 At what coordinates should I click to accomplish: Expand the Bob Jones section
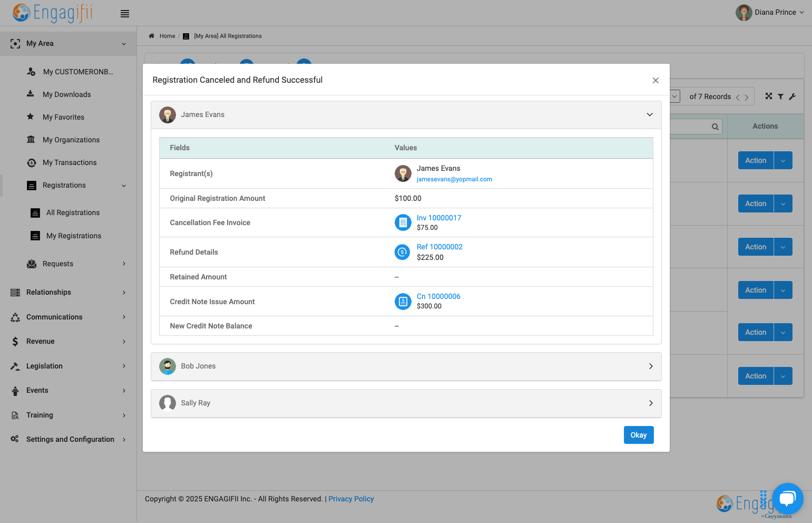pos(651,366)
